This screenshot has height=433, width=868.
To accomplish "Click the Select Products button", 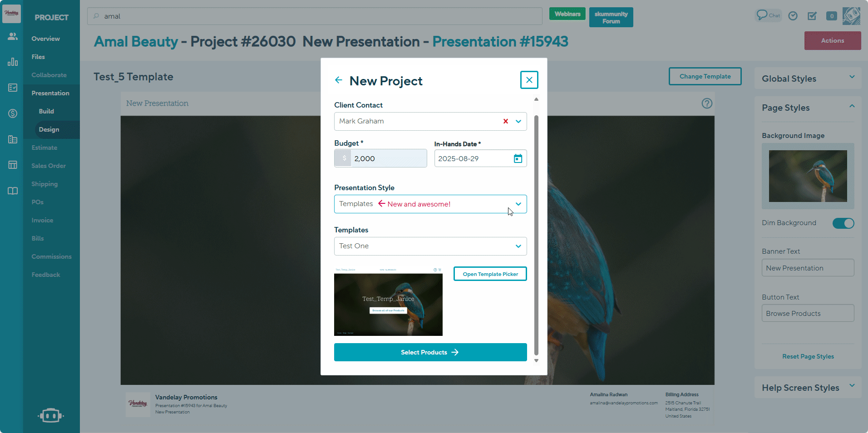I will [430, 352].
